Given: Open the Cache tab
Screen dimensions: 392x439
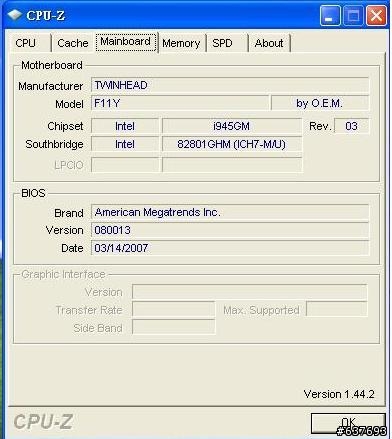Looking at the screenshot, I should 73,43.
